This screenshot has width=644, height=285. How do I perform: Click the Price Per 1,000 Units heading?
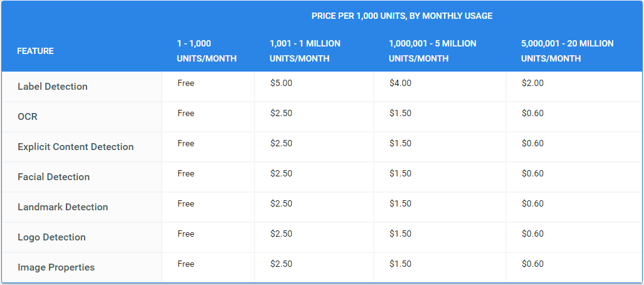click(x=402, y=16)
